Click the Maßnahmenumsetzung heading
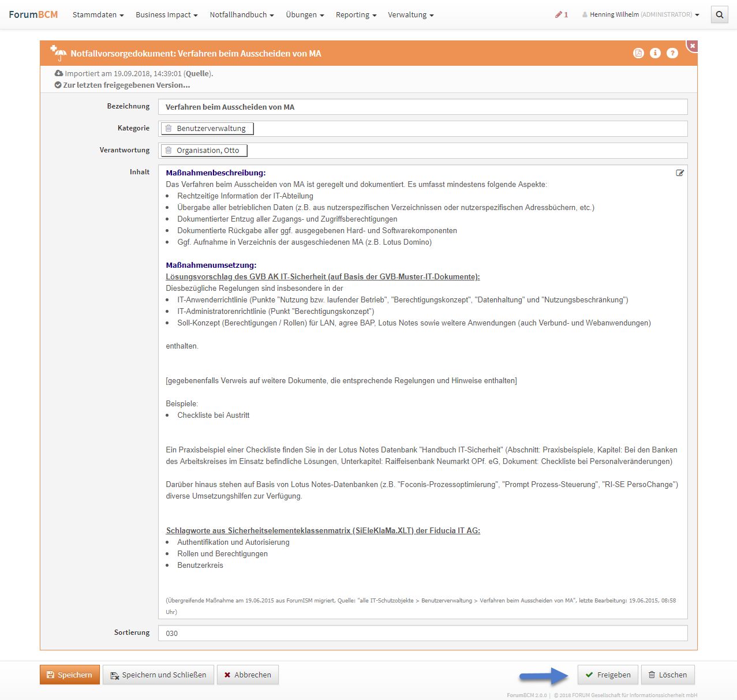This screenshot has width=737, height=700. [x=211, y=265]
